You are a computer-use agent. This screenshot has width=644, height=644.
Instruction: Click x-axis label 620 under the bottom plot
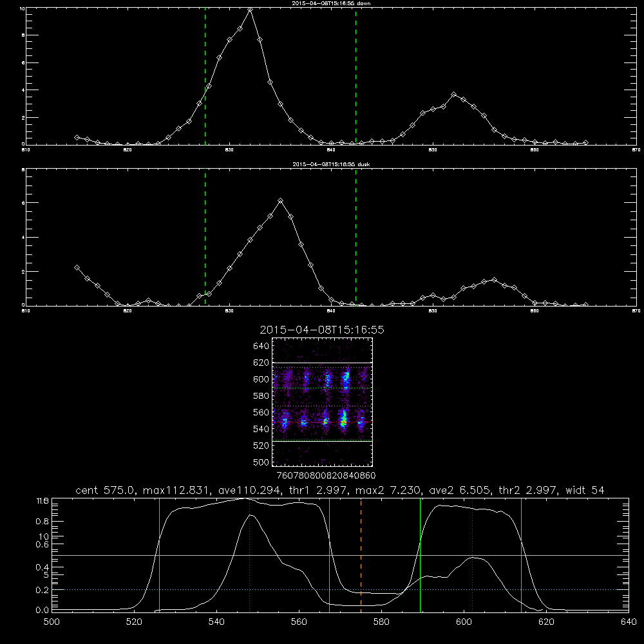tap(546, 622)
